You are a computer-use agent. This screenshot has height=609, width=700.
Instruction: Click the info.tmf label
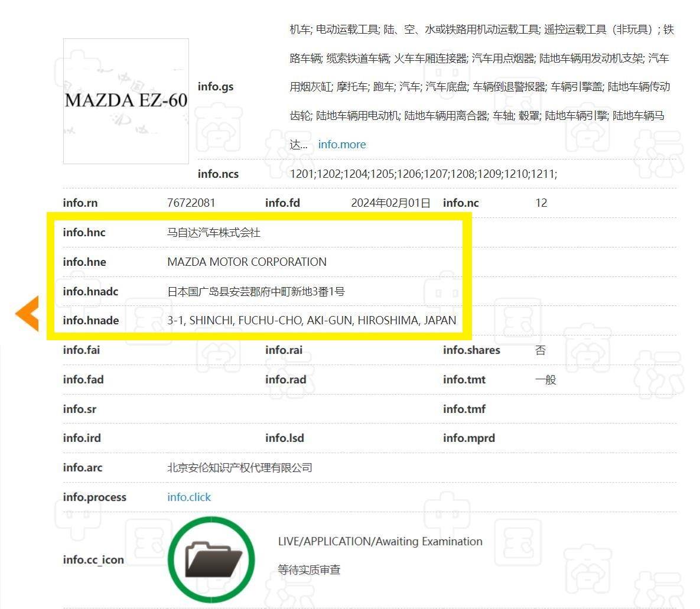point(464,409)
